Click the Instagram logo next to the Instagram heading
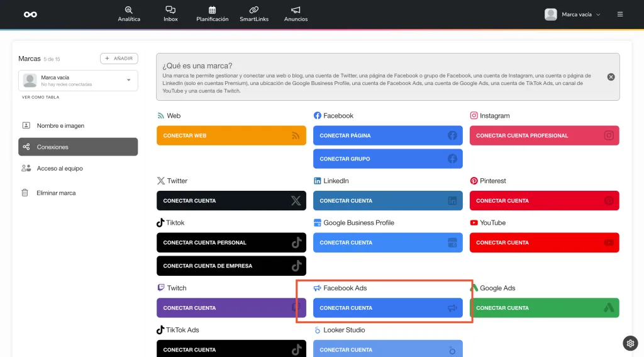This screenshot has width=644, height=357. pyautogui.click(x=474, y=116)
